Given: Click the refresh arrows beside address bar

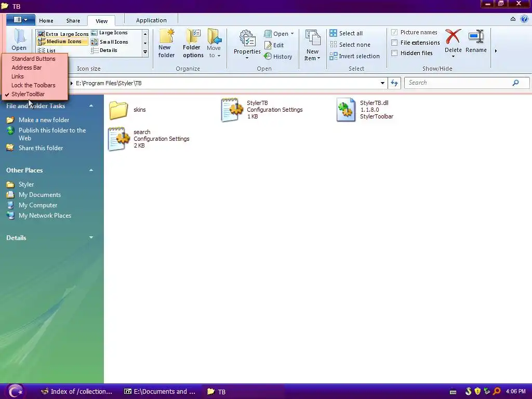Looking at the screenshot, I should [394, 83].
